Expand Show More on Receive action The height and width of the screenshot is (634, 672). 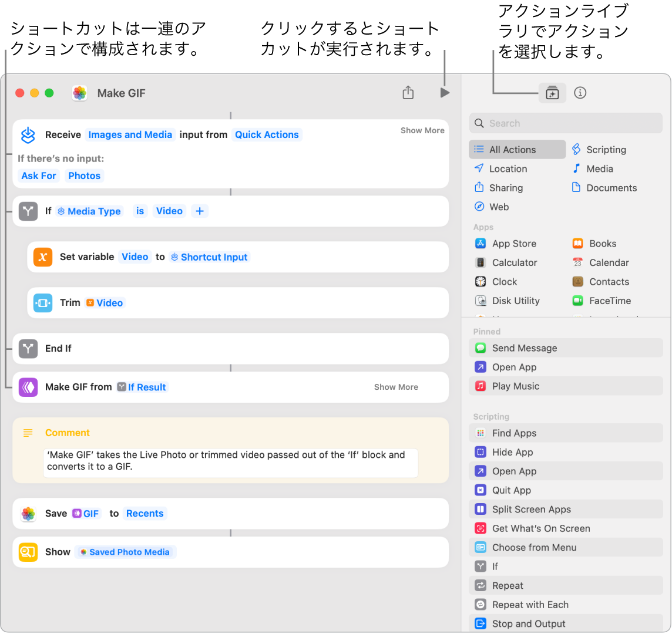tap(422, 130)
